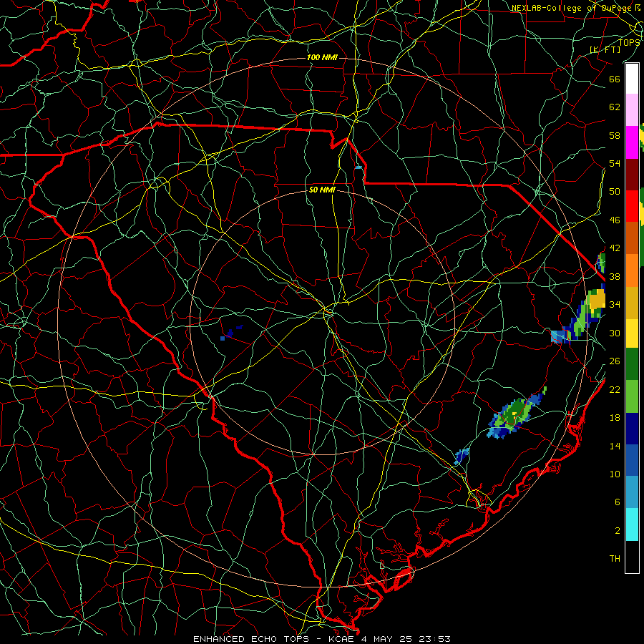Viewport: 644px width, 644px height.
Task: Click the "30" legend label
Action: [x=615, y=333]
